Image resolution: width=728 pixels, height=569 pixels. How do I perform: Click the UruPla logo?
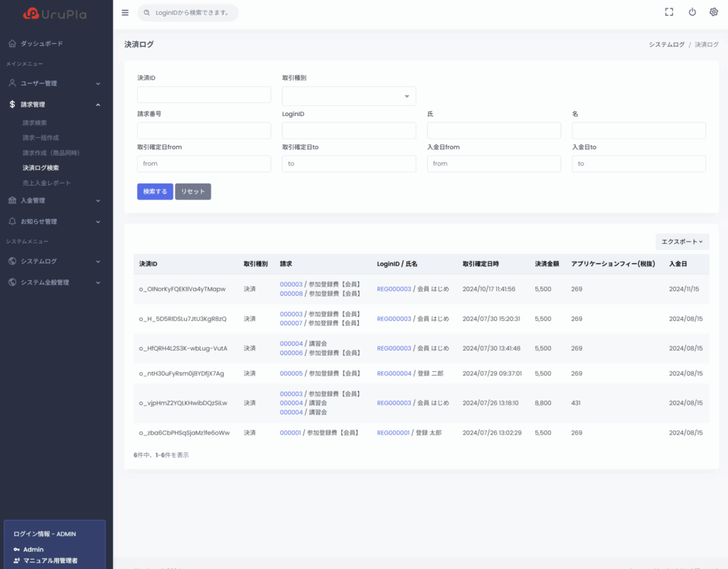pos(56,14)
